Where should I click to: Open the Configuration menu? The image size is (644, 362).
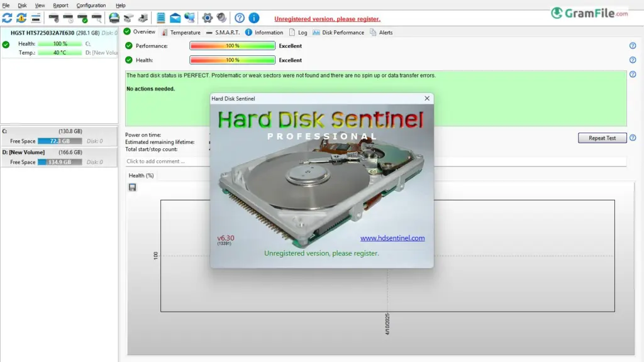click(x=91, y=5)
